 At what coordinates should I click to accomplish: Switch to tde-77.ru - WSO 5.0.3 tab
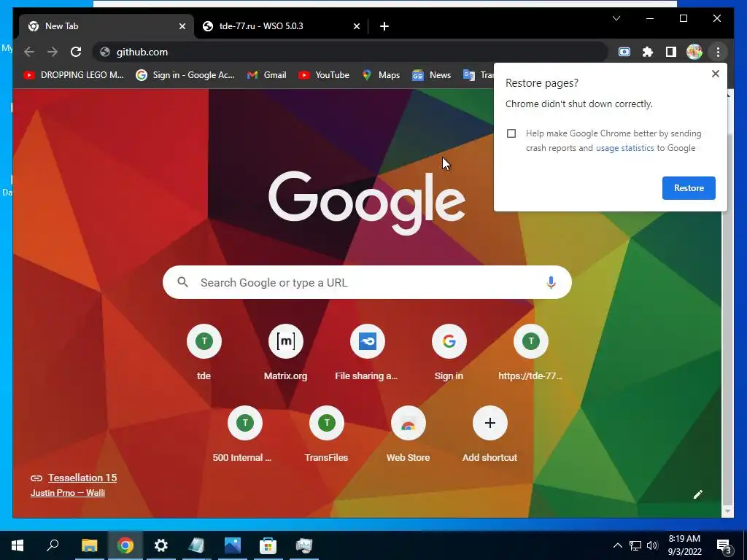281,26
